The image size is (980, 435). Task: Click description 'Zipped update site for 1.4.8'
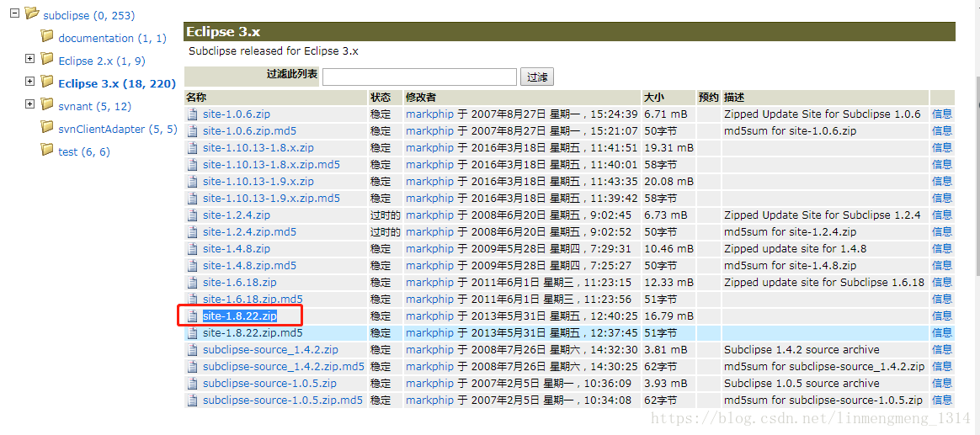click(795, 249)
